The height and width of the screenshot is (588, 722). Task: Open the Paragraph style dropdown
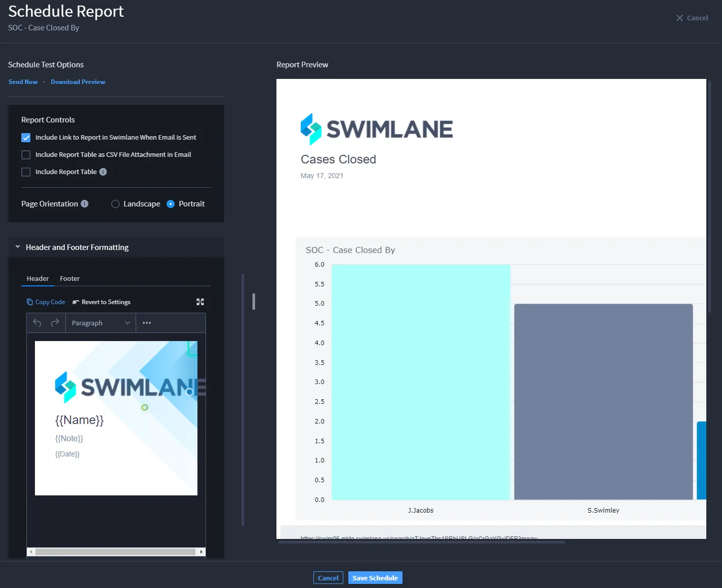[x=101, y=323]
